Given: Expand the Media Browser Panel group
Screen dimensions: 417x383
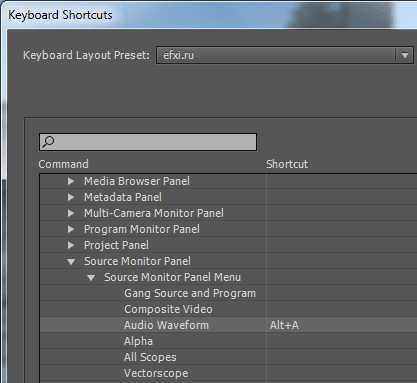Looking at the screenshot, I should [70, 181].
